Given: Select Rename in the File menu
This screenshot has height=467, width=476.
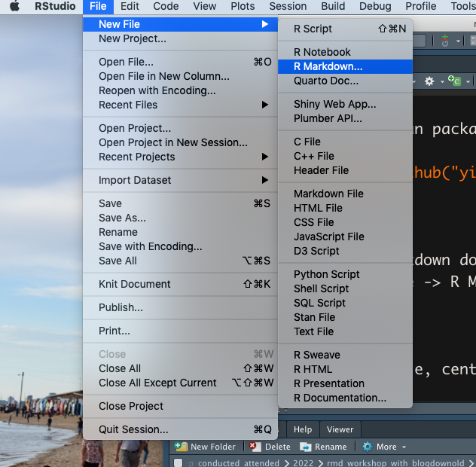Looking at the screenshot, I should [180, 232].
